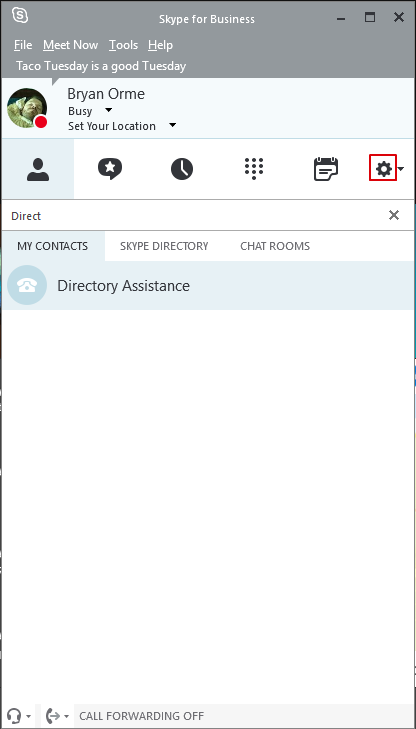Click the Skype logo in title bar
This screenshot has width=416, height=729.
(x=20, y=16)
